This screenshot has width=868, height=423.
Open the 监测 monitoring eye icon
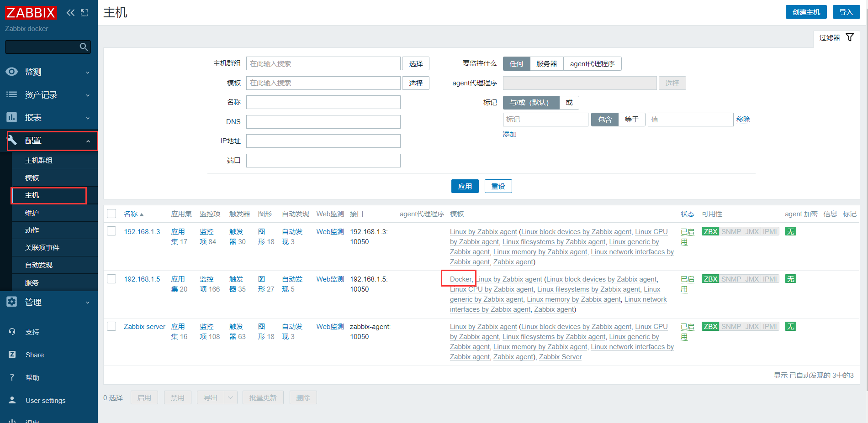coord(11,72)
